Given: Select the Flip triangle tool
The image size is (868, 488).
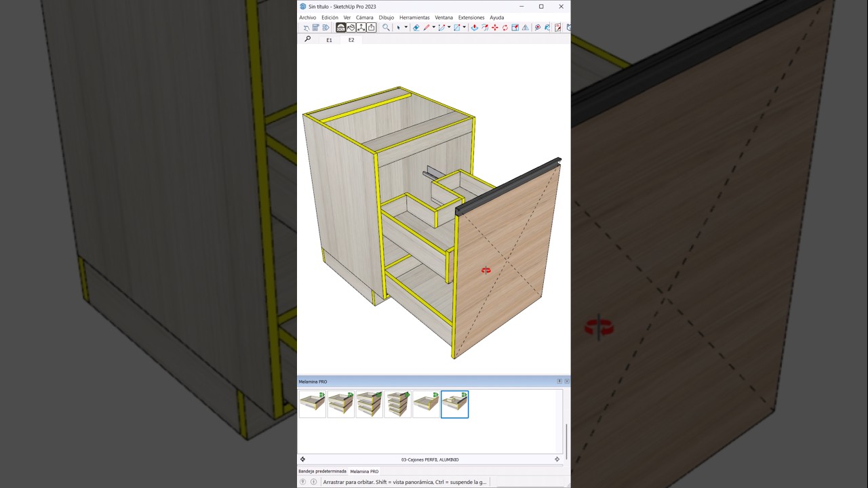Looking at the screenshot, I should pyautogui.click(x=526, y=28).
